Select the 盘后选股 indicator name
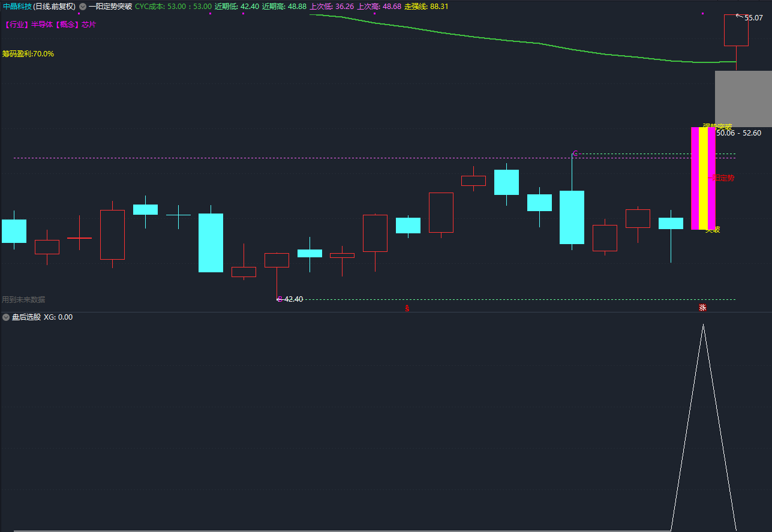 (x=26, y=317)
